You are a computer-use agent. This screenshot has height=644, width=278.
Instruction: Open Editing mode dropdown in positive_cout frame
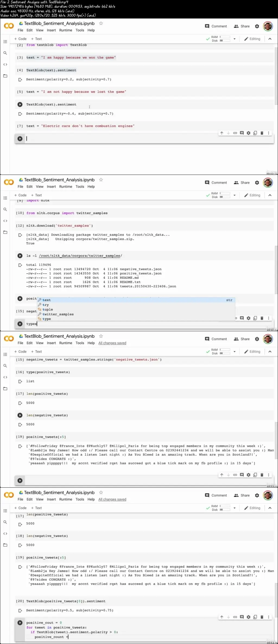tap(252, 508)
